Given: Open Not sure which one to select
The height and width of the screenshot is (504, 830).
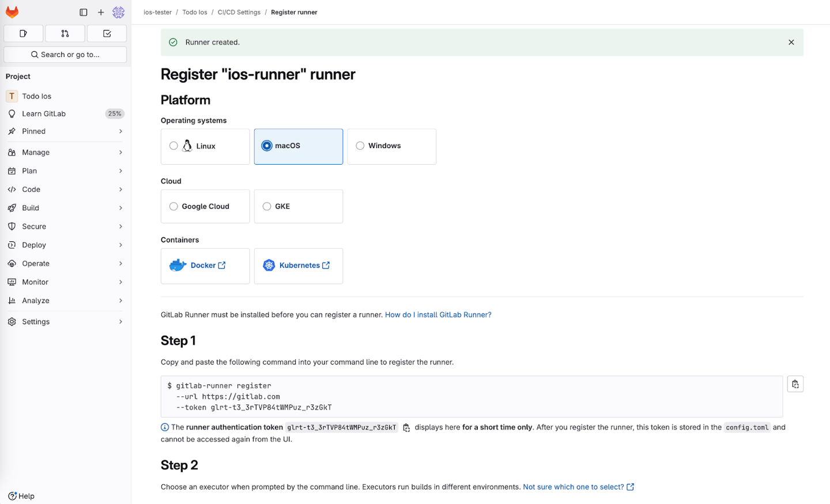Looking at the screenshot, I should tap(579, 487).
